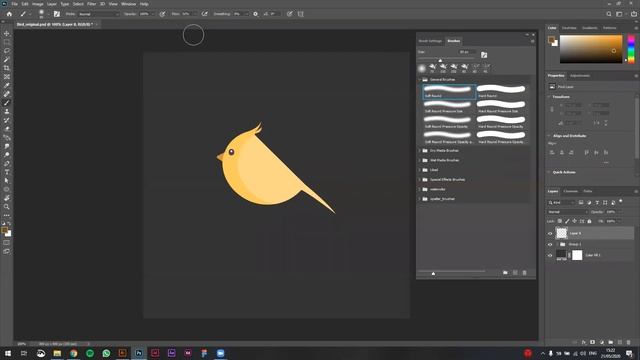Open the Filter menu
This screenshot has height=360, width=640.
tap(91, 4)
